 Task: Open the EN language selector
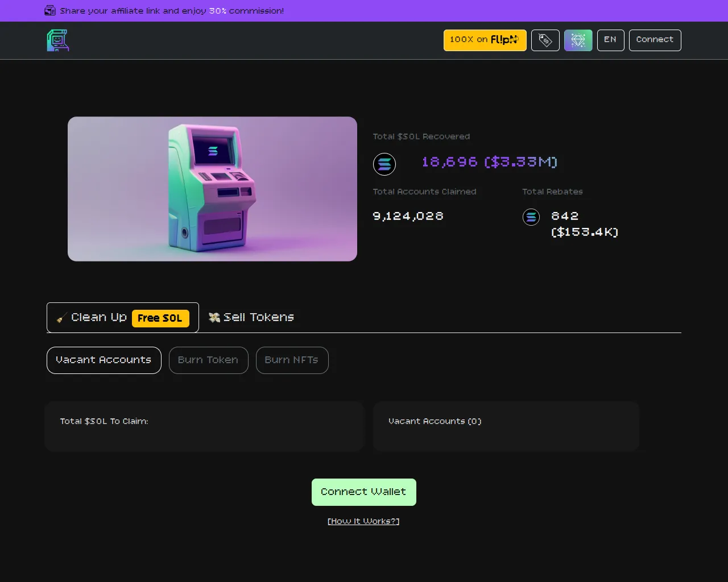click(x=611, y=40)
